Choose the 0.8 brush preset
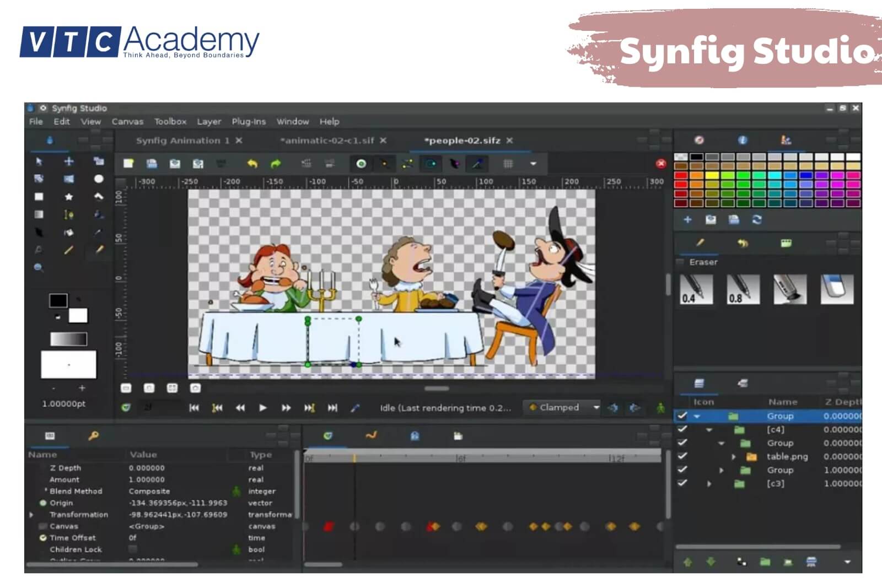Screen dimensions: 882x588 click(x=743, y=289)
